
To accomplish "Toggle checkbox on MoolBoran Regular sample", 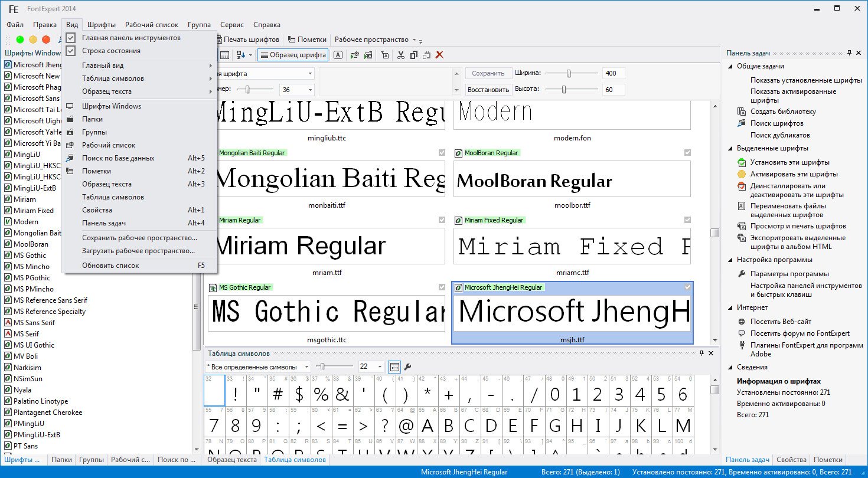I will [x=687, y=153].
